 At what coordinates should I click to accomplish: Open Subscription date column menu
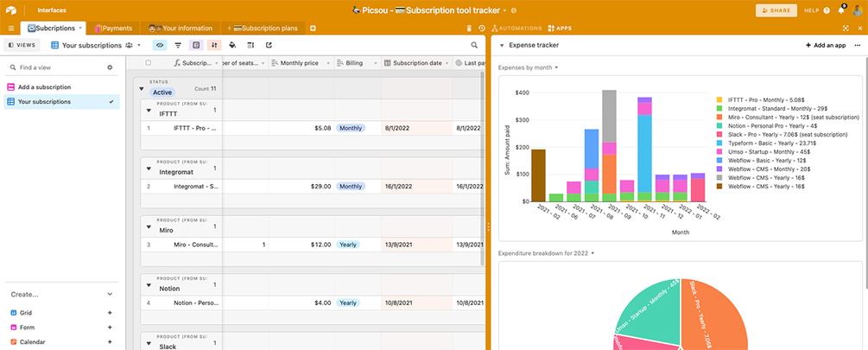(x=447, y=63)
